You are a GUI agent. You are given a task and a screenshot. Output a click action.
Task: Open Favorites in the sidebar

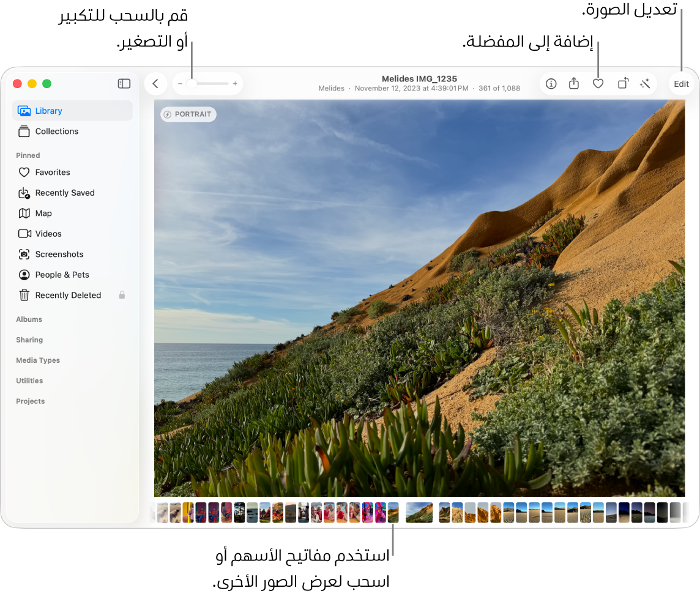53,173
